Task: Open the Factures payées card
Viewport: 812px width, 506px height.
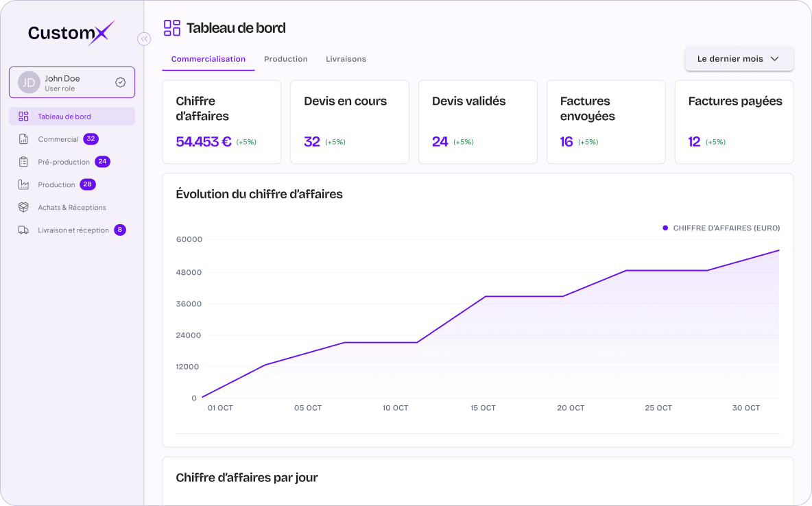Action: tap(734, 122)
